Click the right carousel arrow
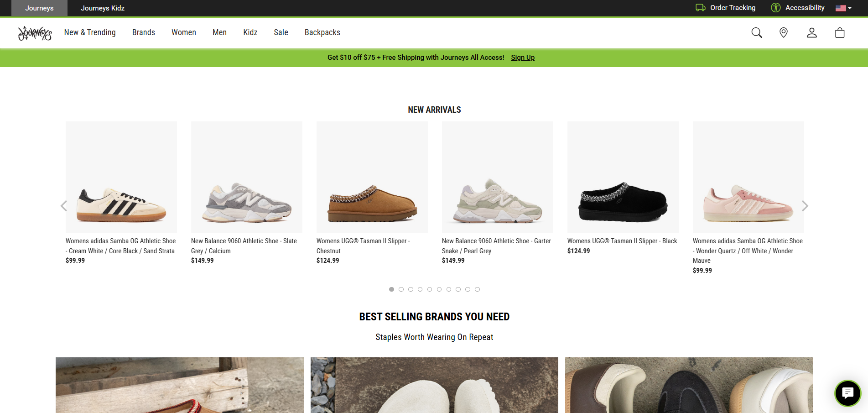 coord(805,206)
